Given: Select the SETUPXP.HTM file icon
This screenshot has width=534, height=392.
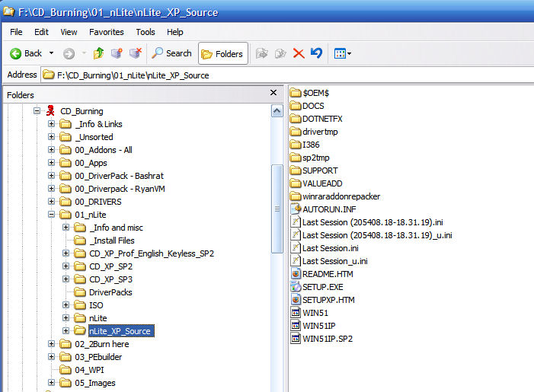Looking at the screenshot, I should (296, 299).
